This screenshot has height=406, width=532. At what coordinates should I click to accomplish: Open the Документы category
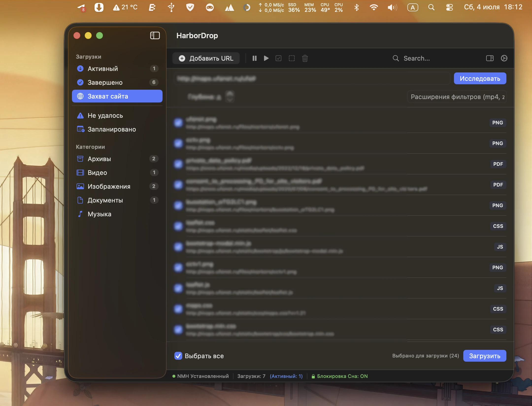pos(117,200)
